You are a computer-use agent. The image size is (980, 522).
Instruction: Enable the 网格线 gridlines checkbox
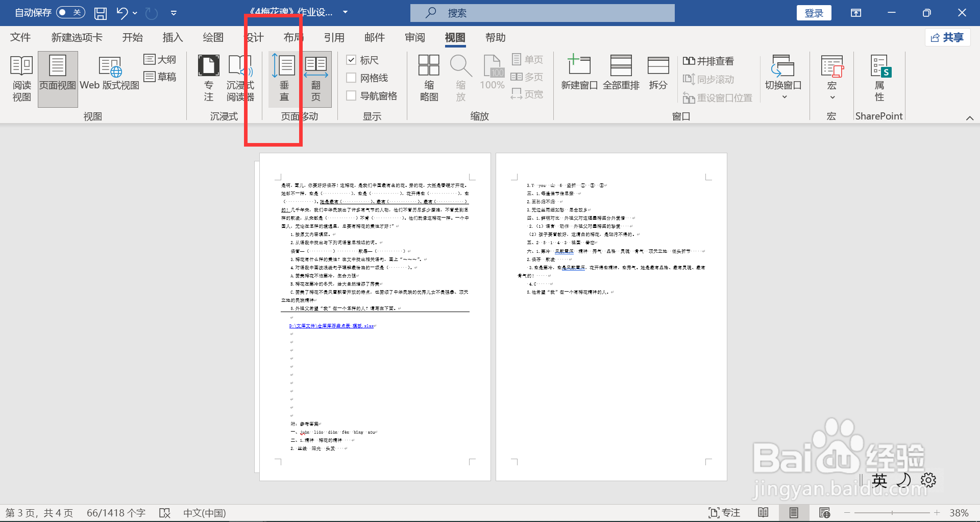(351, 77)
